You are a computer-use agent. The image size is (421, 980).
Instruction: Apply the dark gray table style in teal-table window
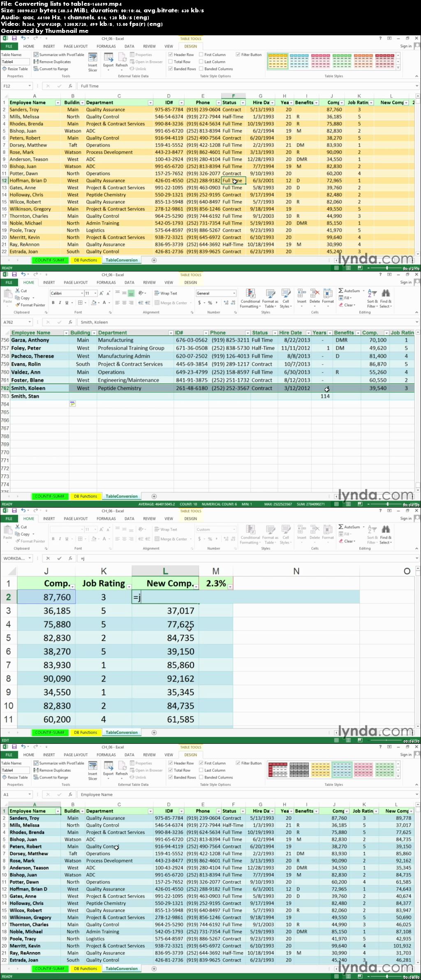click(299, 769)
